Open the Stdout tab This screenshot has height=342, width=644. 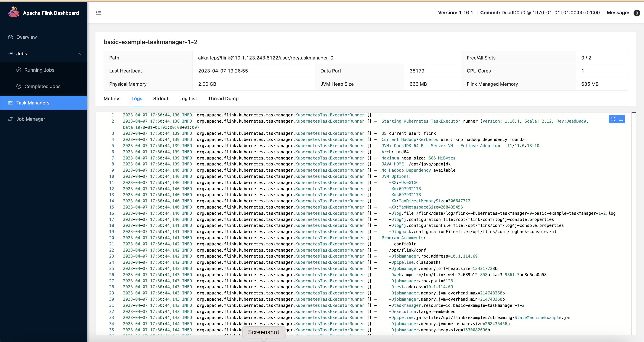tap(161, 99)
